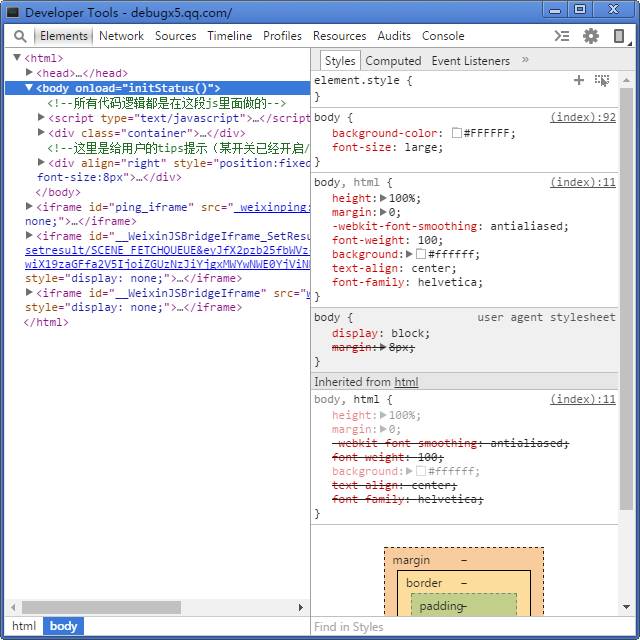Click the font-family helvetica value
The width and height of the screenshot is (640, 640).
point(447,282)
